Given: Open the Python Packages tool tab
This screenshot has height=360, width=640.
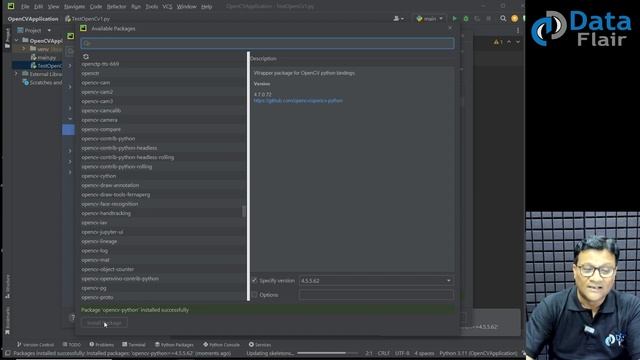Looking at the screenshot, I should [174, 344].
